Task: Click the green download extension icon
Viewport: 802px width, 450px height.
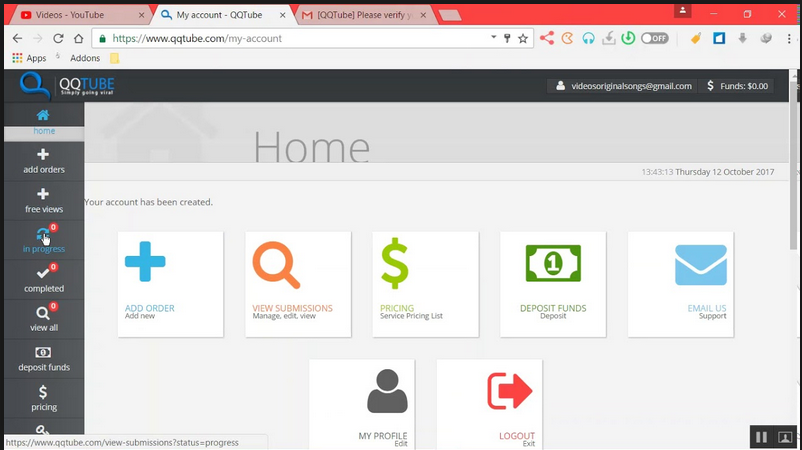Action: coord(628,38)
